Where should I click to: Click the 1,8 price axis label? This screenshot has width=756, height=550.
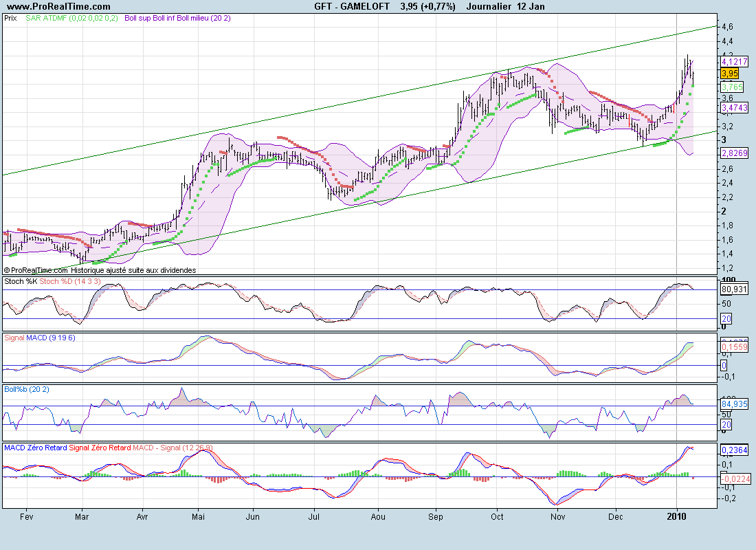click(728, 225)
